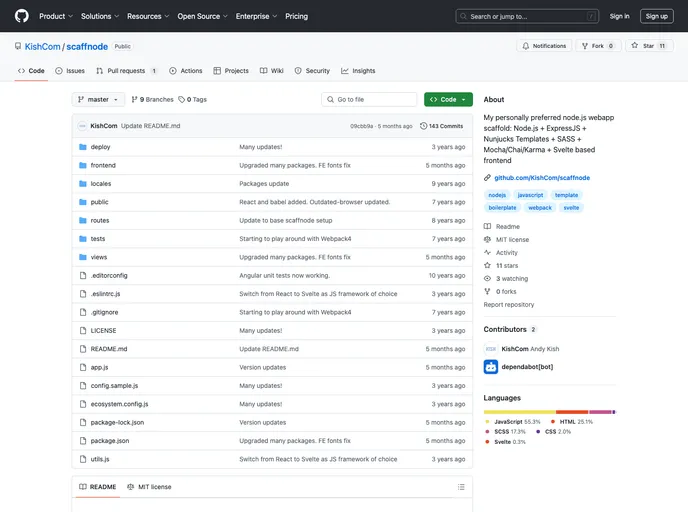Open the config.sample.js file
Image resolution: width=688 pixels, height=512 pixels.
(x=114, y=386)
